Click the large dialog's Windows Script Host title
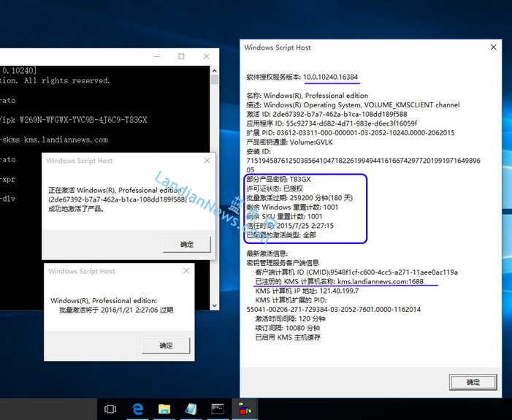 278,47
